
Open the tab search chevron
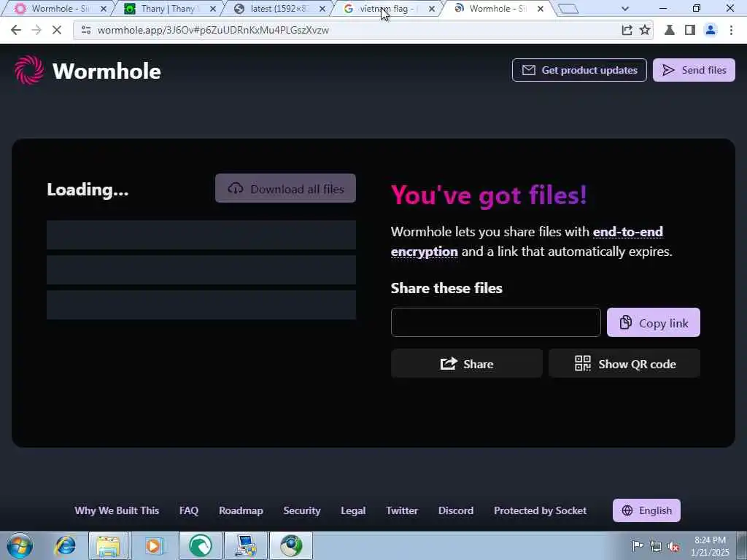tap(625, 9)
